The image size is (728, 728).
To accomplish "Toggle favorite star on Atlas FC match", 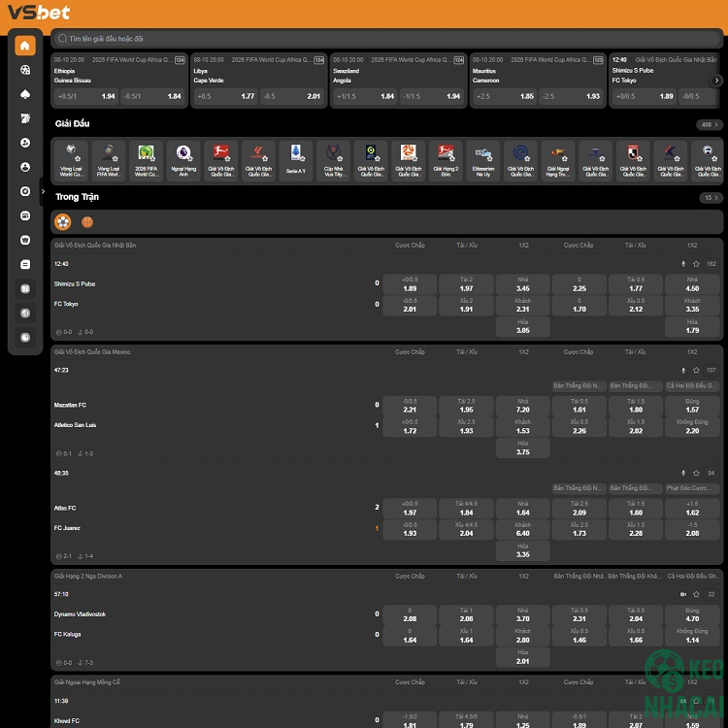I will coord(696,474).
